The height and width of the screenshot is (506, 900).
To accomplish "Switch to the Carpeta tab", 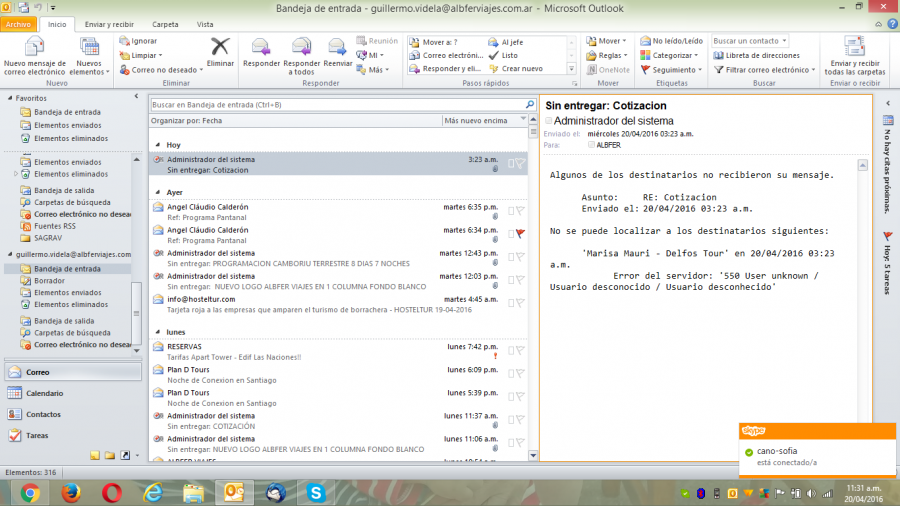I will coord(165,24).
